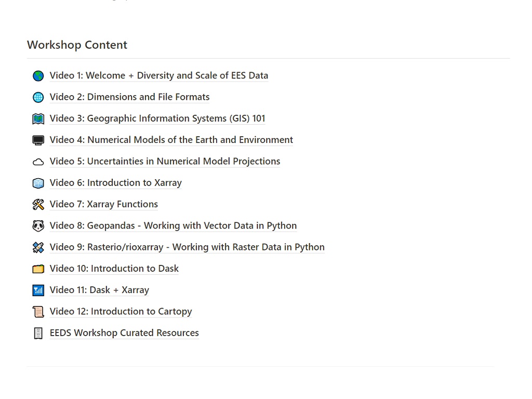Click the signal bars icon beside Video 11

(38, 290)
